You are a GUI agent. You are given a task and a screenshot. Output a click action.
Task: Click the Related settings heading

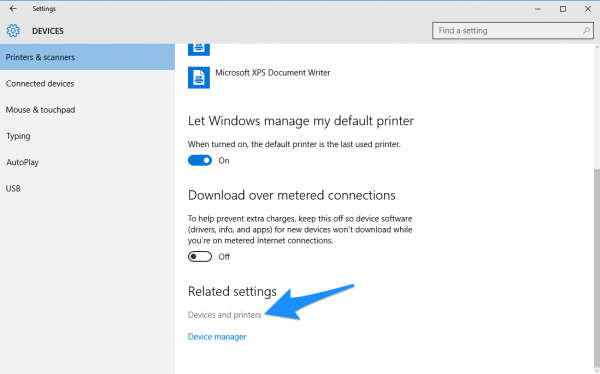click(232, 291)
